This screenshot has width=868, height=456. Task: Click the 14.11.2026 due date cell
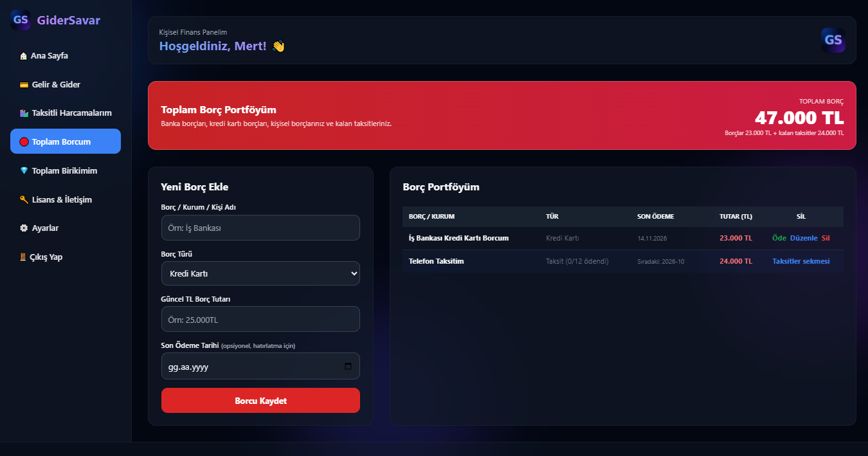tap(653, 239)
